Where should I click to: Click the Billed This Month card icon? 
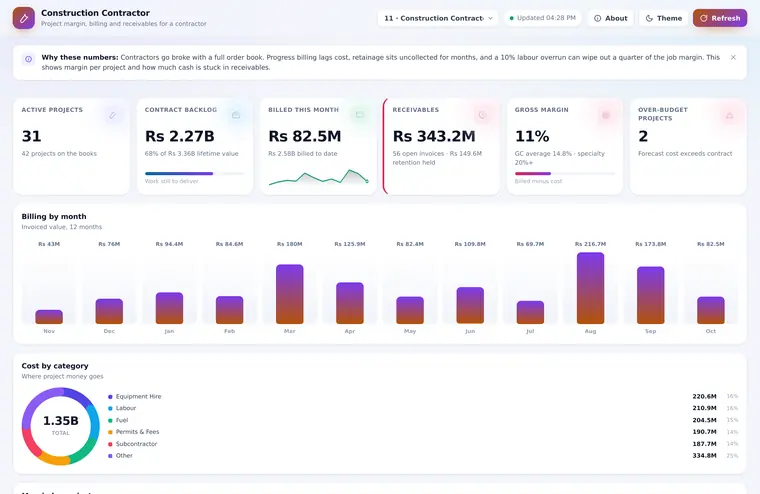[360, 115]
